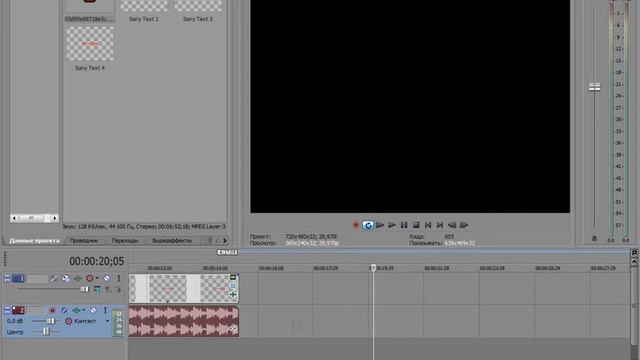The image size is (640, 360).
Task: Step to next frame in transport
Action: pyautogui.click(x=464, y=225)
